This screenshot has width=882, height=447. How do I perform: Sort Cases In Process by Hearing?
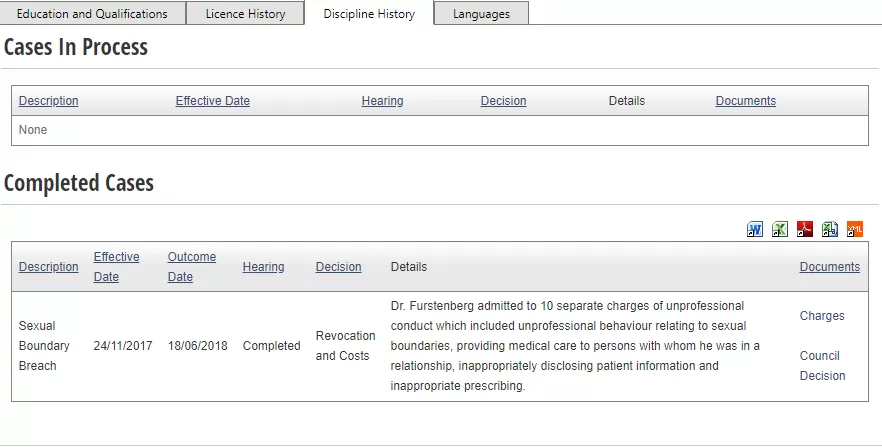pyautogui.click(x=382, y=101)
